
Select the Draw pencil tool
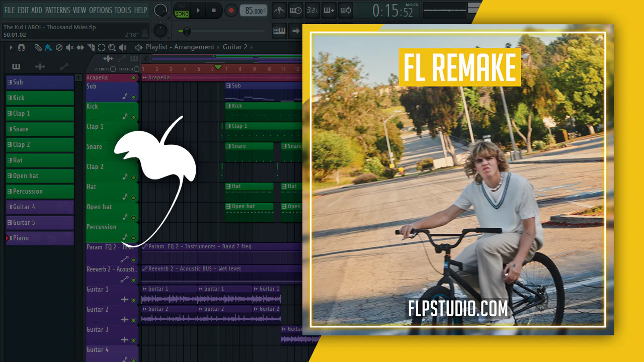pos(38,47)
